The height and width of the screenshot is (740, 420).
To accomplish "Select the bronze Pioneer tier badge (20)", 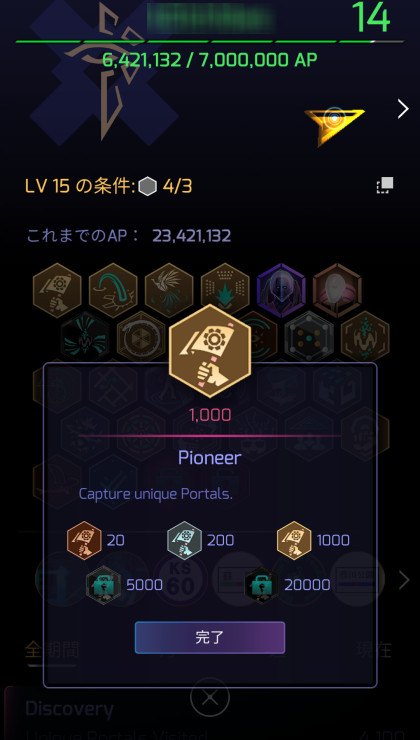I will pos(84,540).
